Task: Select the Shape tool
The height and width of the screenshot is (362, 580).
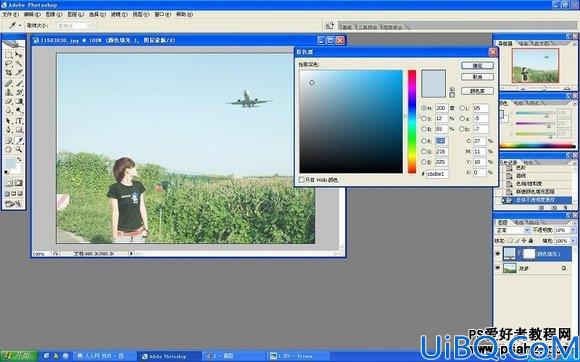Action: tap(18, 130)
